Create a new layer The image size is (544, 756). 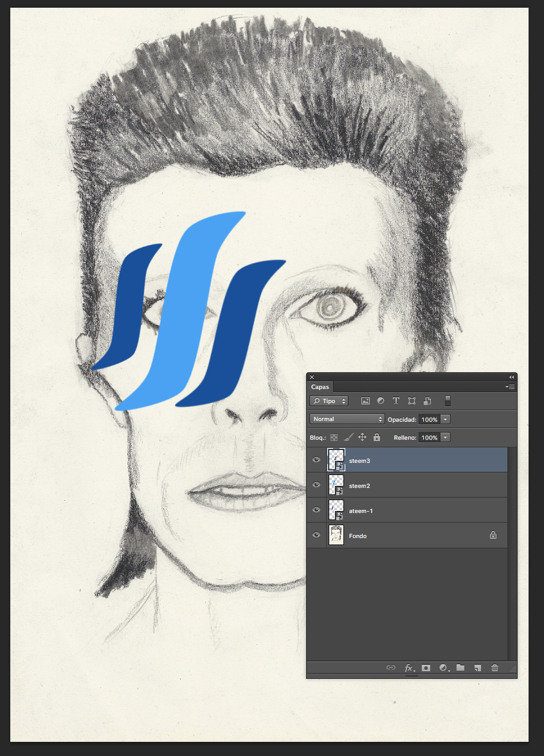click(477, 668)
